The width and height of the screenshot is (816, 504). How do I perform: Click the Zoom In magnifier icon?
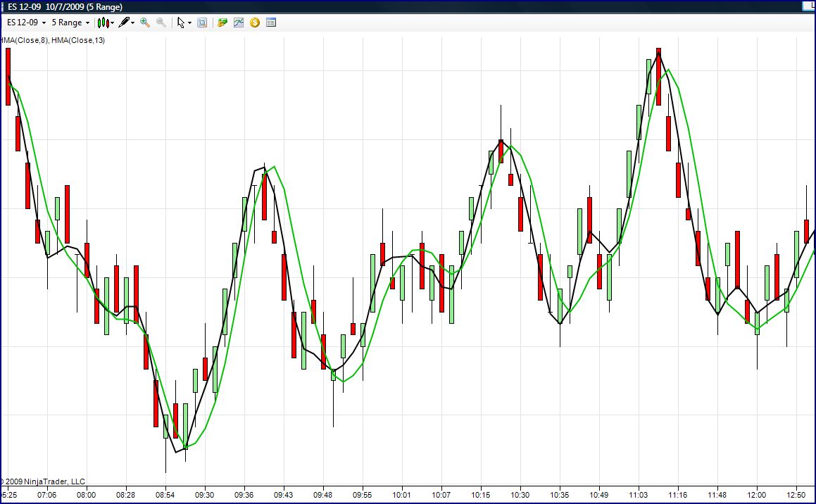[145, 23]
